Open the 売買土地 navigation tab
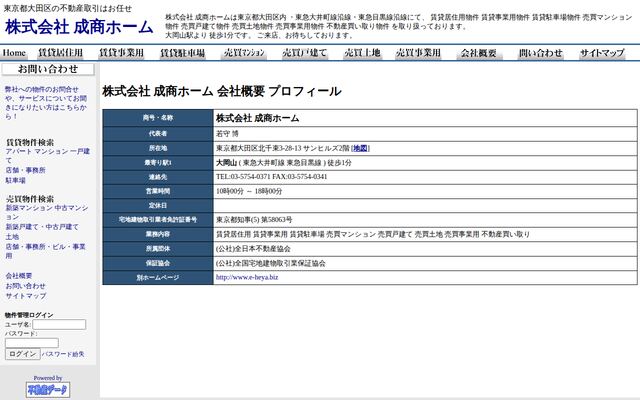This screenshot has height=400, width=640. coord(362,53)
